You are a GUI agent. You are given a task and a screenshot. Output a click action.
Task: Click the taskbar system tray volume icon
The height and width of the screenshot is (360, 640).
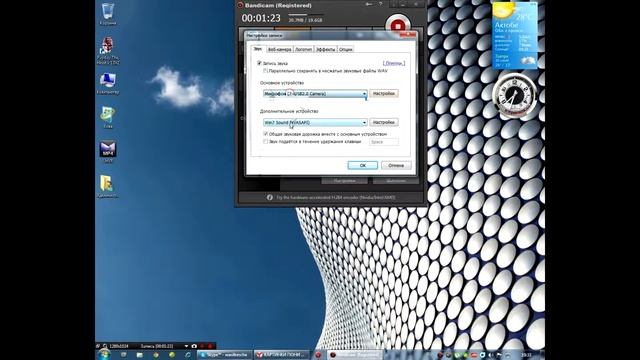point(490,355)
